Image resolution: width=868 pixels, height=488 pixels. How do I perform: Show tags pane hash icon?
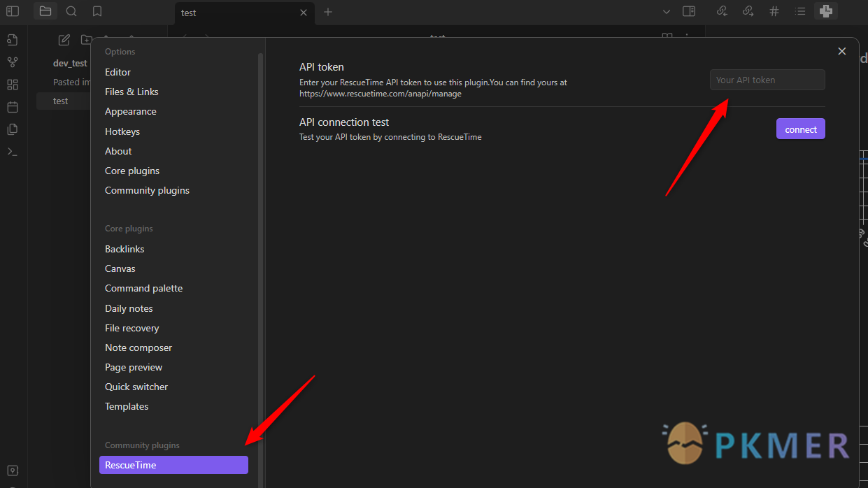(774, 11)
